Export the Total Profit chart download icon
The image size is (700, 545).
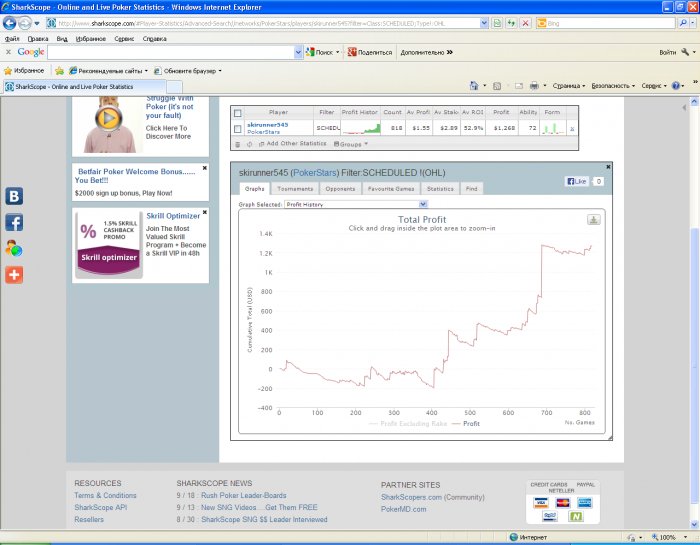593,220
